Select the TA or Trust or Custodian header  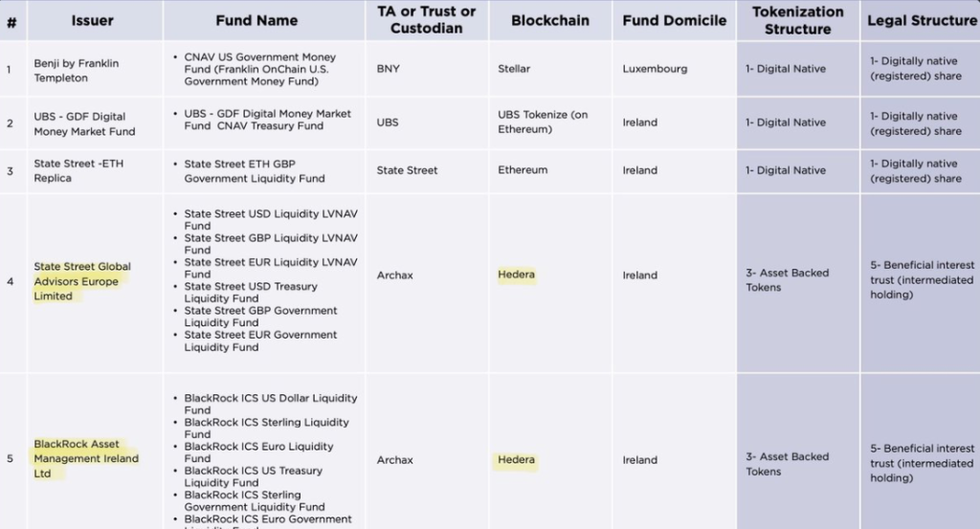pos(427,20)
